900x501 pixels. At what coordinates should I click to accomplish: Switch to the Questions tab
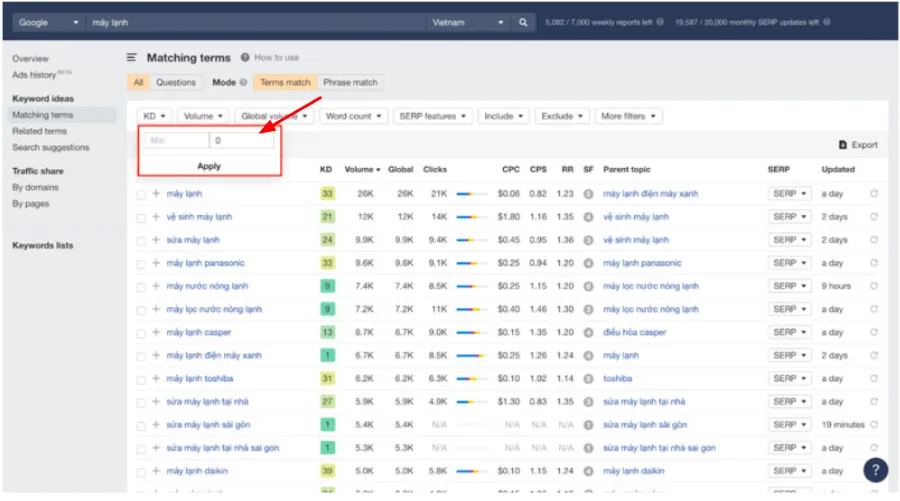(176, 82)
